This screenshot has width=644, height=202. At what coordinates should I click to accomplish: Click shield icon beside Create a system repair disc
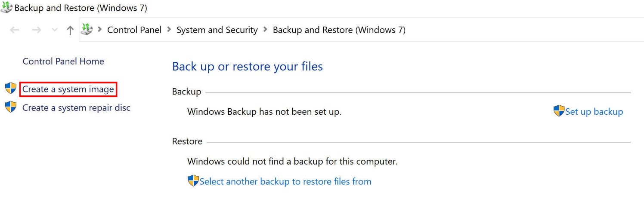11,107
